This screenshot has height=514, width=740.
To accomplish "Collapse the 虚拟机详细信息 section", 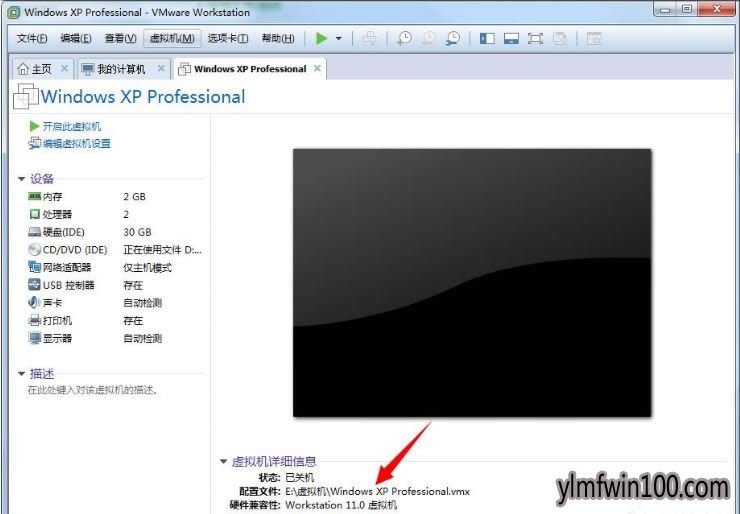I will (x=224, y=461).
